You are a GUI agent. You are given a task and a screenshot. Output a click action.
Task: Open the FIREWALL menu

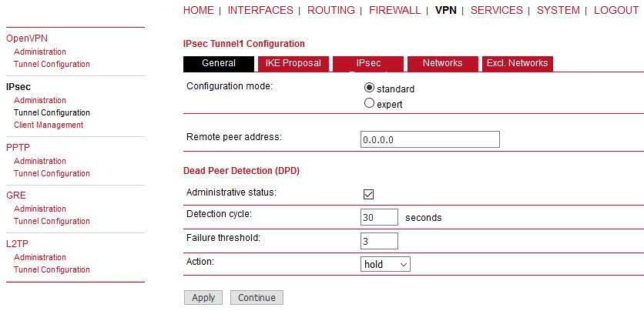[x=394, y=10]
